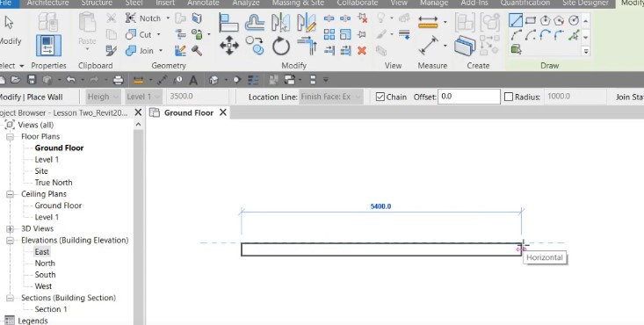The image size is (644, 325).
Task: Open the Notch dropdown arrow
Action: 168,18
